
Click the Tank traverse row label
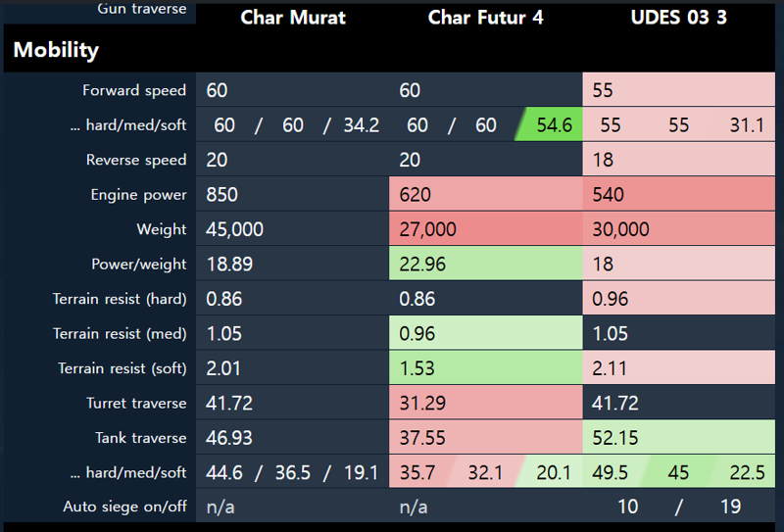click(x=140, y=438)
